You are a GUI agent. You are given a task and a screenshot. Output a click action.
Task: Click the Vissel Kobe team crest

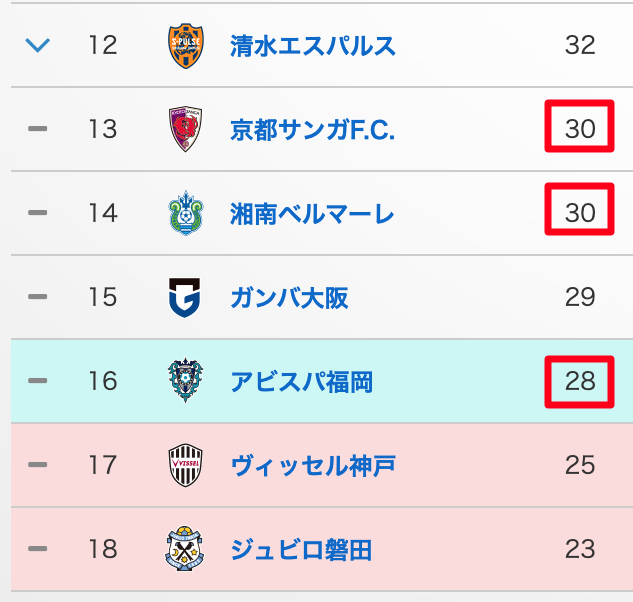[185, 465]
